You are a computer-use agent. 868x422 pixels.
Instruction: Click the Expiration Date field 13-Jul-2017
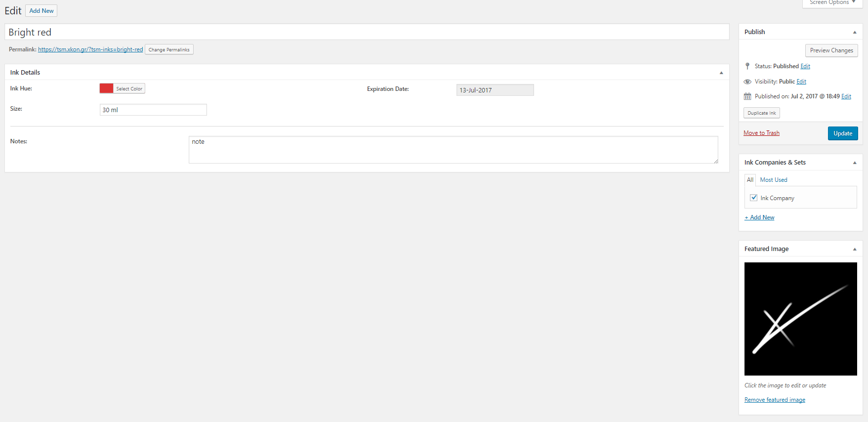tap(495, 90)
